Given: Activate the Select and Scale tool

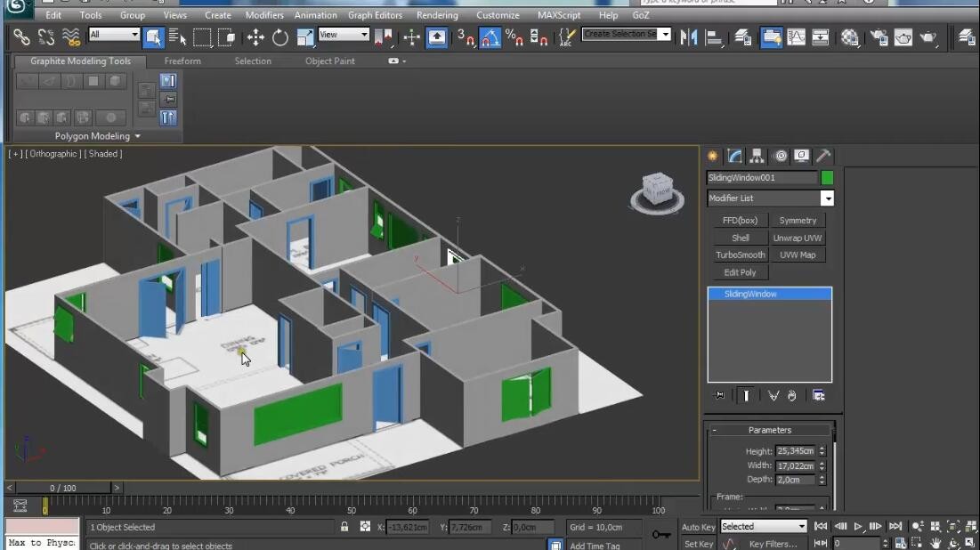Looking at the screenshot, I should point(304,37).
